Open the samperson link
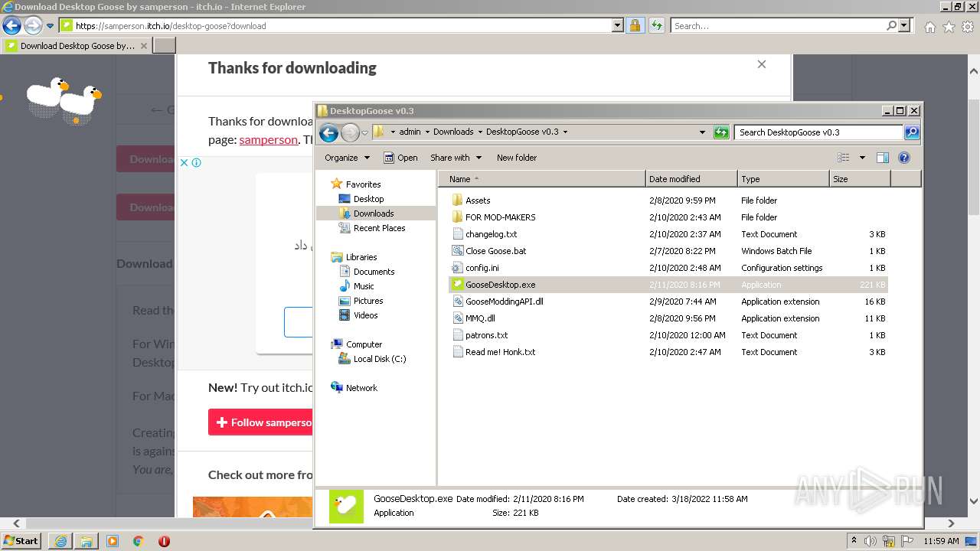The image size is (980, 551). click(x=269, y=140)
